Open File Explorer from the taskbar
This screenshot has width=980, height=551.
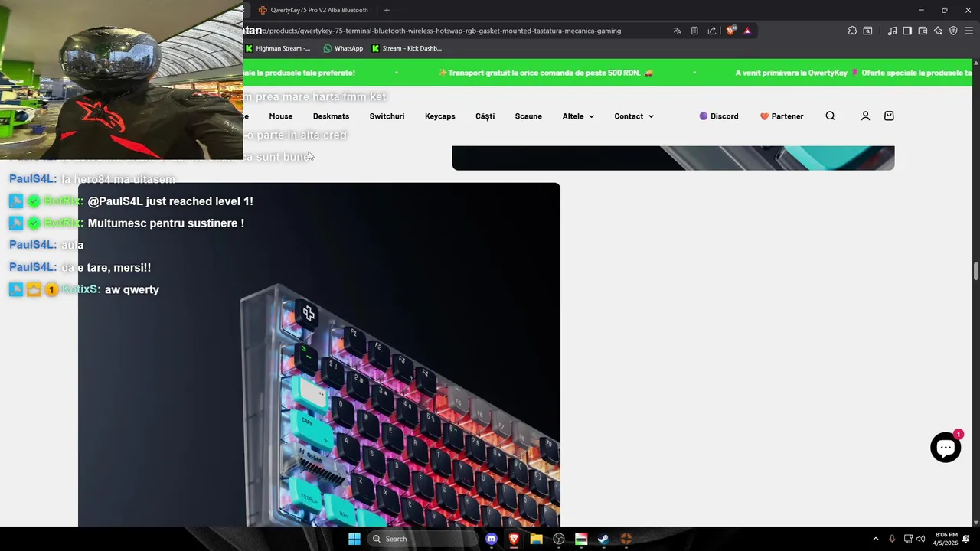point(536,539)
